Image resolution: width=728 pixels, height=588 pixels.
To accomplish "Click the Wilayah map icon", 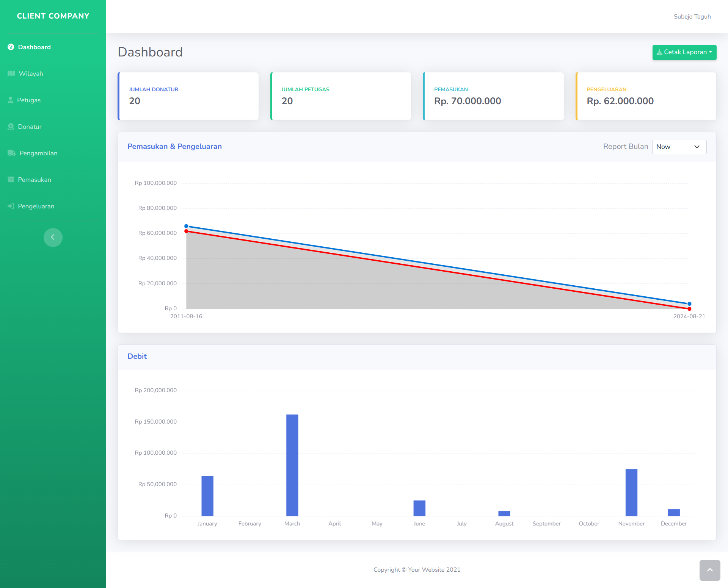I will [11, 73].
